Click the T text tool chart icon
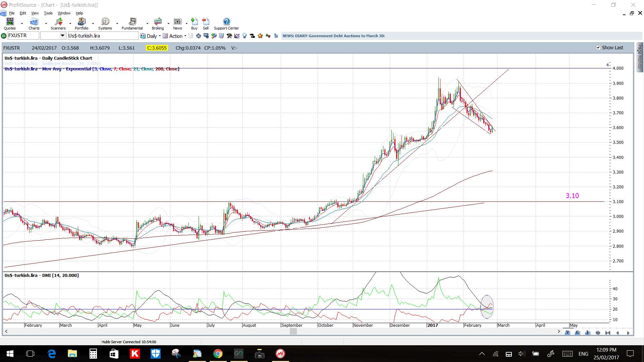 point(567,333)
